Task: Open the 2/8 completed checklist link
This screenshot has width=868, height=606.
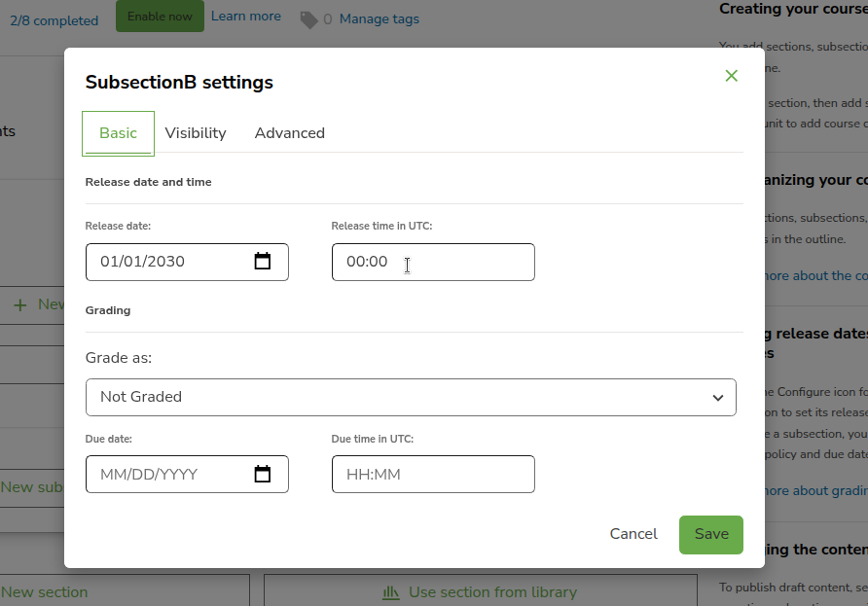Action: (x=54, y=21)
